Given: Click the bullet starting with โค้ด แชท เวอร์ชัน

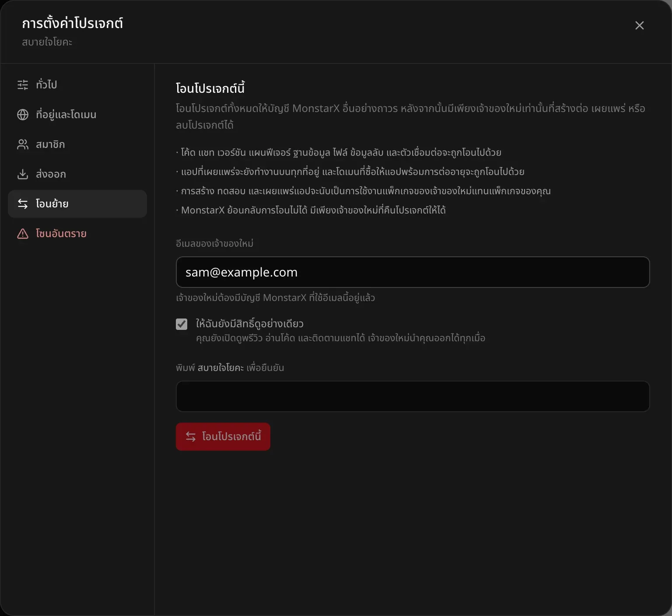Looking at the screenshot, I should 339,152.
